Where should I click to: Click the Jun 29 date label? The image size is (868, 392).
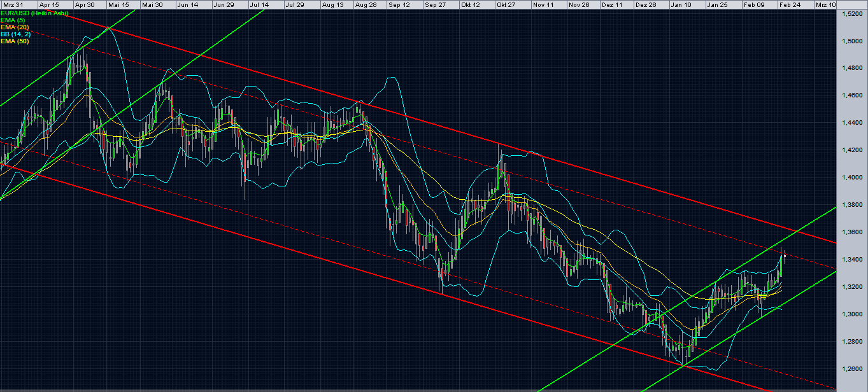pyautogui.click(x=224, y=4)
